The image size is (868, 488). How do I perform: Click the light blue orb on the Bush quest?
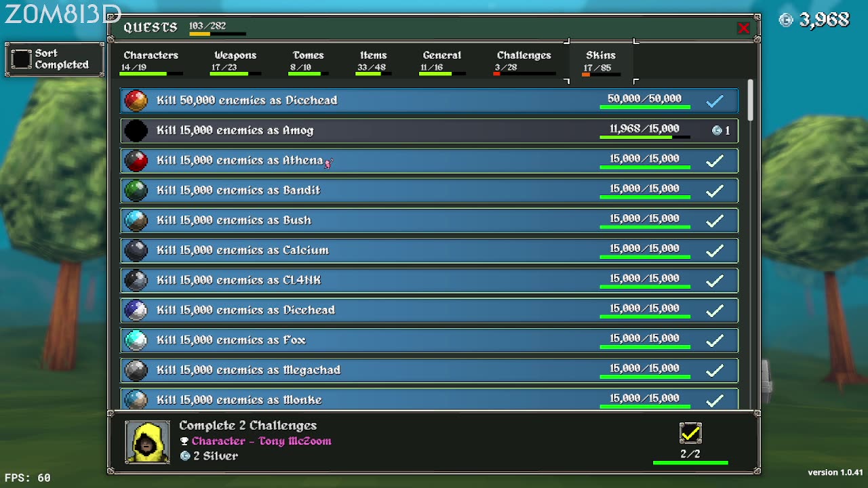pyautogui.click(x=136, y=220)
